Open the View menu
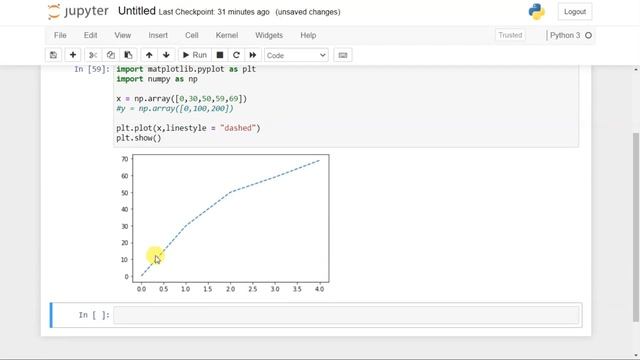The width and height of the screenshot is (640, 360). (x=122, y=36)
